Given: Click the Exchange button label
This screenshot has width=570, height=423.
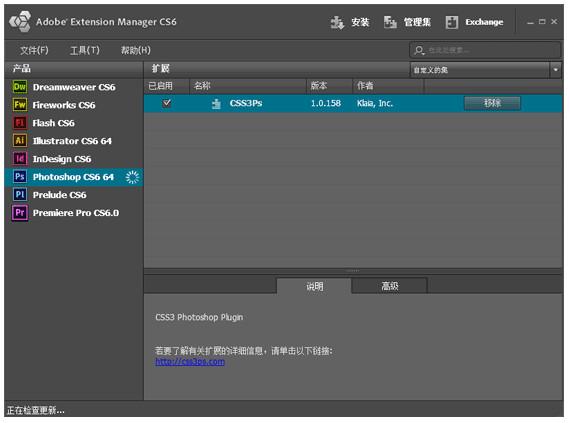Looking at the screenshot, I should point(484,22).
